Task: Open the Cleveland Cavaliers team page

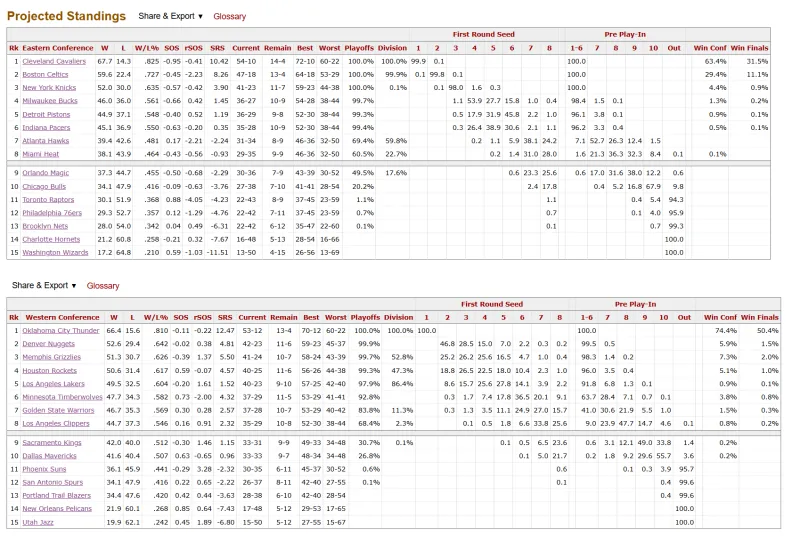Action: click(x=54, y=61)
